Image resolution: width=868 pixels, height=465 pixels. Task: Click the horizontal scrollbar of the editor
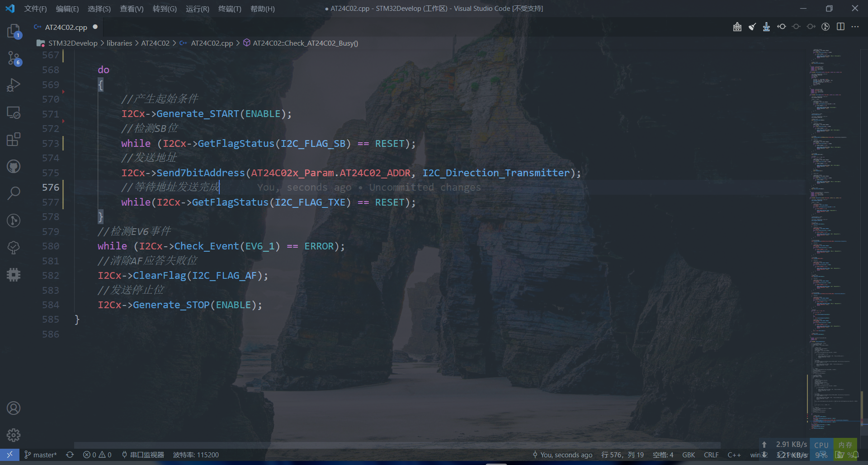coord(397,445)
